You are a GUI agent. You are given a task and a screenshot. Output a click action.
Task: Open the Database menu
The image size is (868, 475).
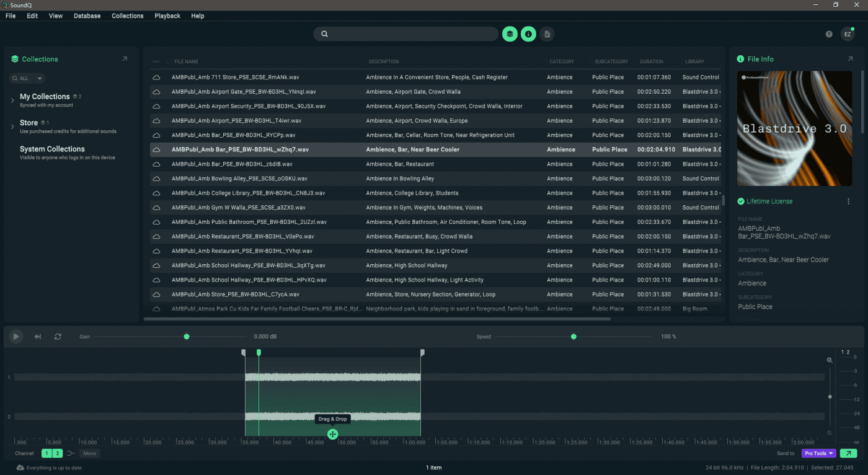[87, 16]
